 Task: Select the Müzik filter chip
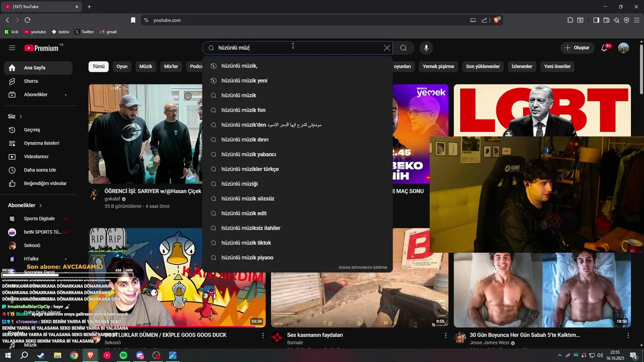[x=146, y=66]
